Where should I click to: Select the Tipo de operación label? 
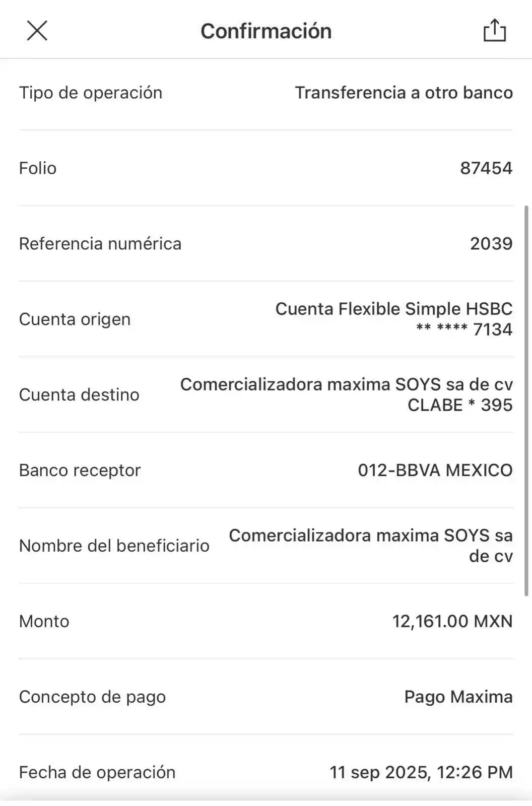[x=91, y=93]
